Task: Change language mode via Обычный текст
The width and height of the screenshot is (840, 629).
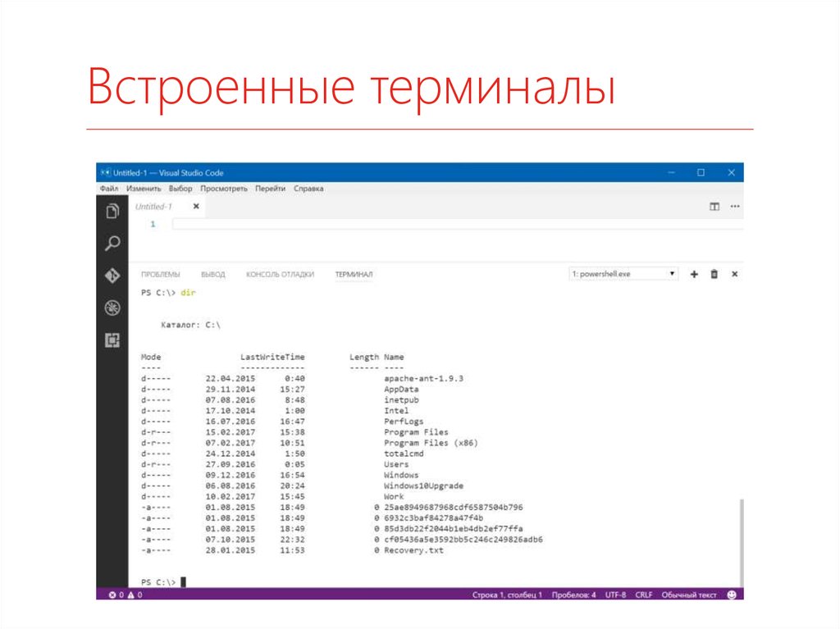Action: click(690, 593)
